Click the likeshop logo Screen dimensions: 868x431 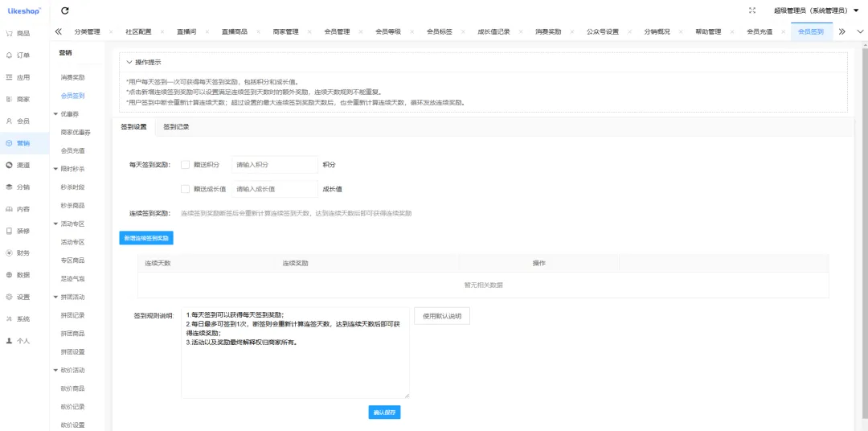pos(24,10)
